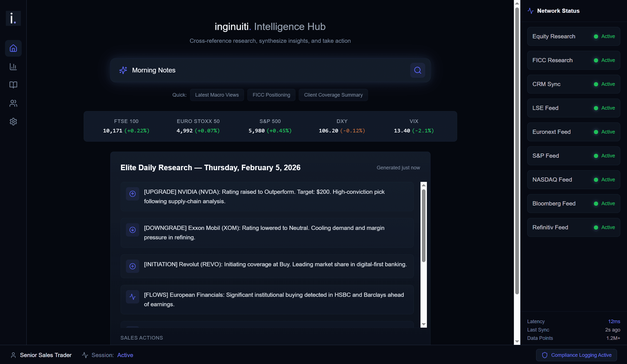Viewport: 627px width, 364px height.
Task: Open the book research library icon
Action: point(13,85)
